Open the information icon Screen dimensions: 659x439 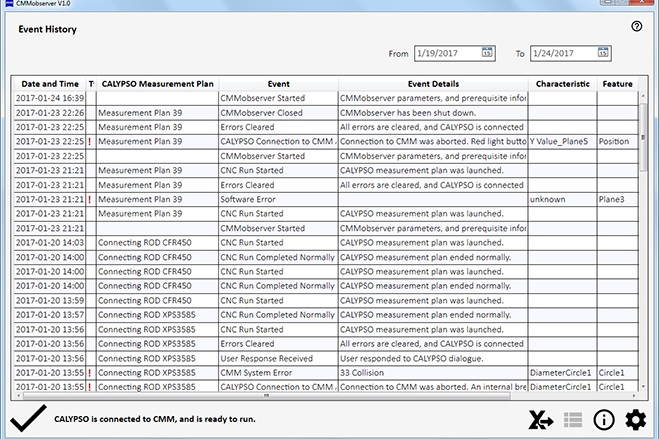(604, 420)
